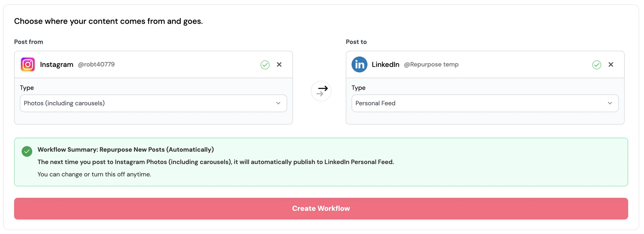
Task: Click green checkmark next to Instagram account
Action: pos(265,65)
